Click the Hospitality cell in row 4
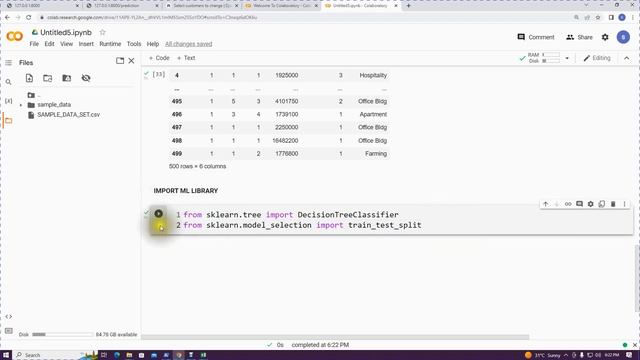Viewport: 640px width, 360px height. [373, 75]
